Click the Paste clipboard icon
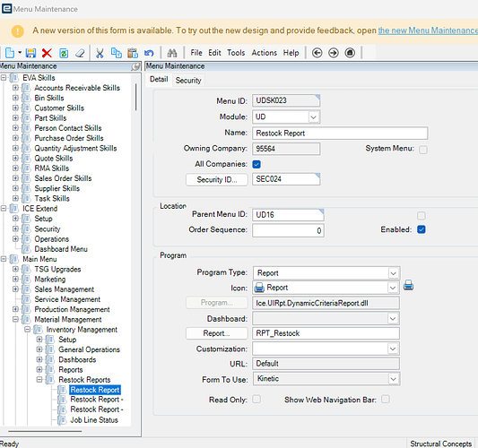The height and width of the screenshot is (448, 478). pyautogui.click(x=133, y=53)
